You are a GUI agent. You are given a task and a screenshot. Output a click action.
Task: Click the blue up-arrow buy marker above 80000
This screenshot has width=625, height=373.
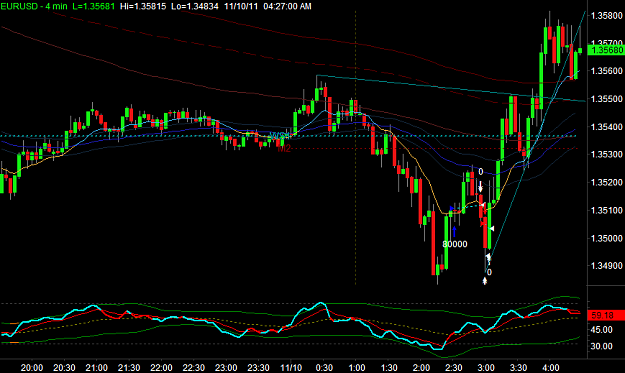pyautogui.click(x=454, y=232)
